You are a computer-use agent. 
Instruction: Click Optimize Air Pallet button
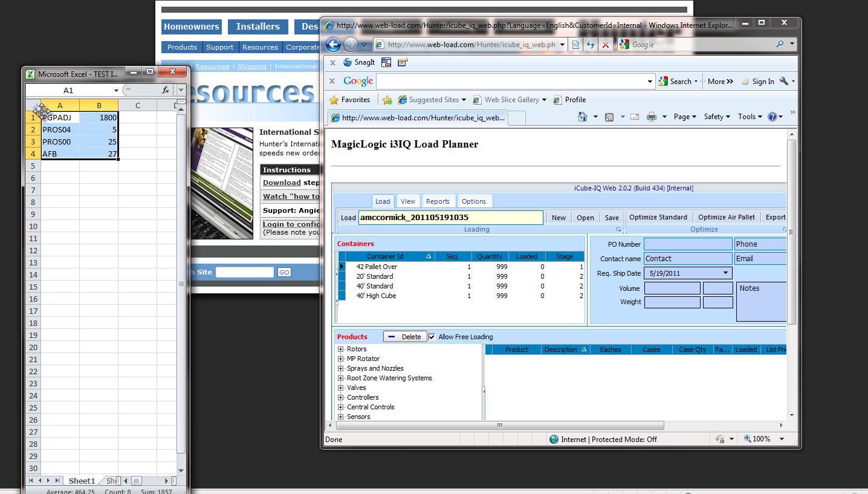point(727,217)
